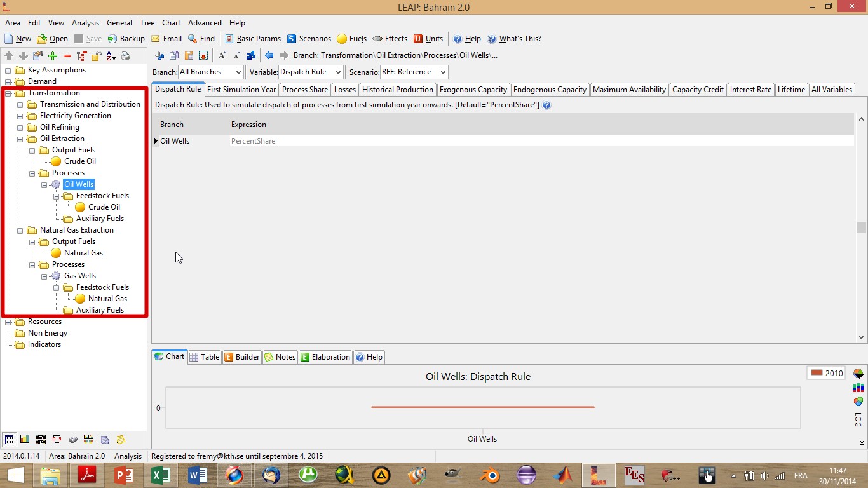Image resolution: width=868 pixels, height=488 pixels.
Task: Click the tree structure icon in tree toolbar
Action: (82, 56)
